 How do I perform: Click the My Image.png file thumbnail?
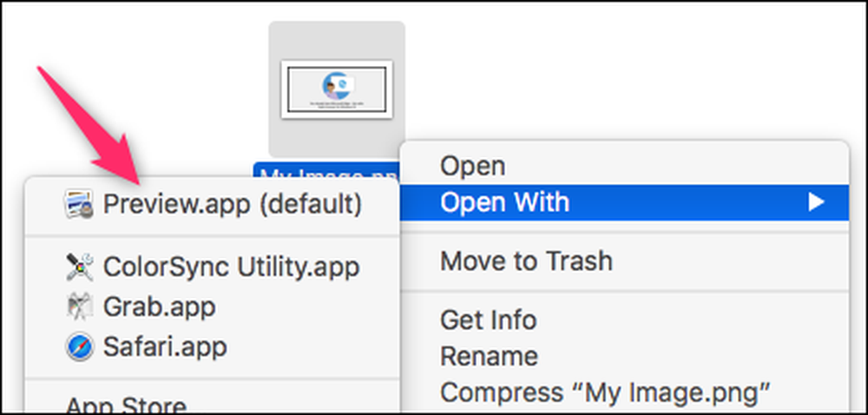tap(337, 89)
